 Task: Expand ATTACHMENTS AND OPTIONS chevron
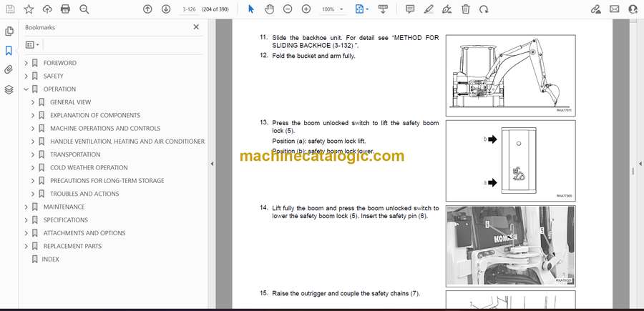coord(26,233)
